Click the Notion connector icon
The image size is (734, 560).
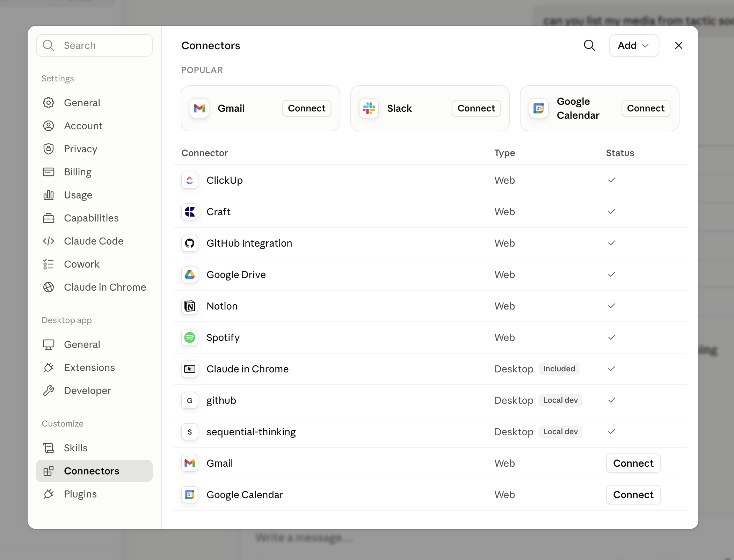coord(190,306)
